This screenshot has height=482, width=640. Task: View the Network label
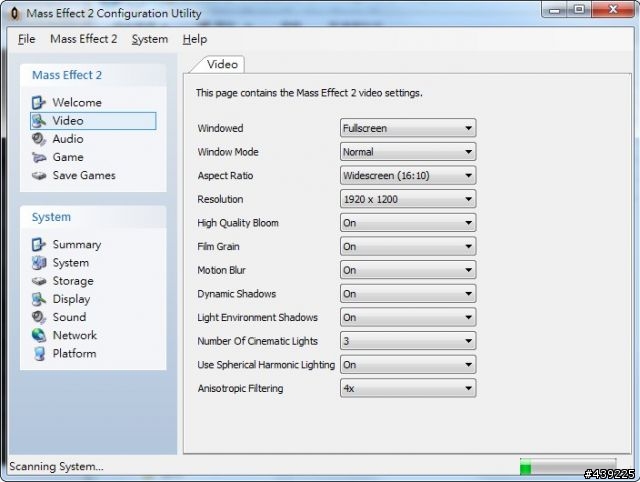75,335
